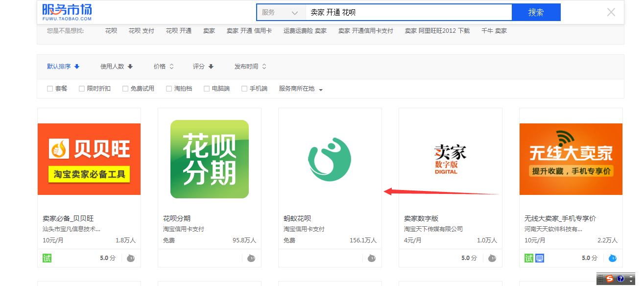The width and height of the screenshot is (644, 286).
Task: Click the grey Wangwang chat icon on 卖家数字版
Action: [492, 258]
